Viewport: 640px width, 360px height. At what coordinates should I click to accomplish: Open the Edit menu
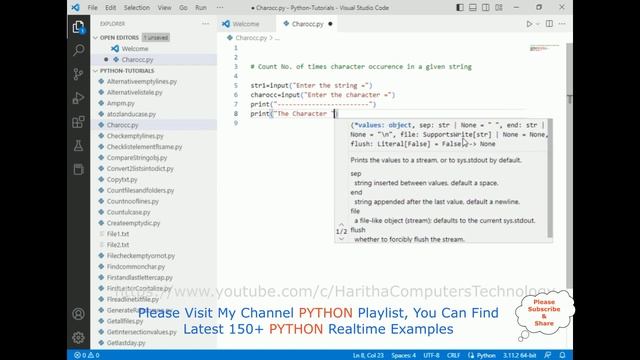[110, 8]
